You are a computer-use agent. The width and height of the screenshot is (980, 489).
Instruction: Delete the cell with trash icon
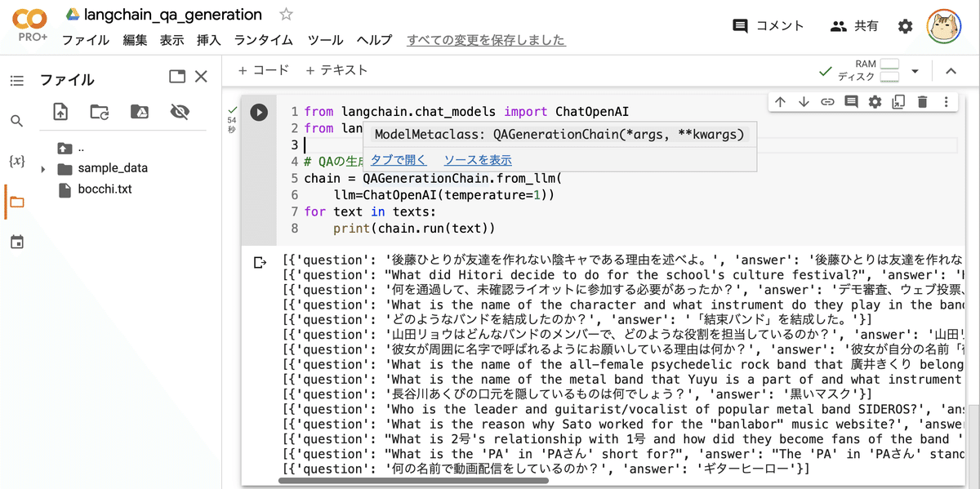(922, 102)
